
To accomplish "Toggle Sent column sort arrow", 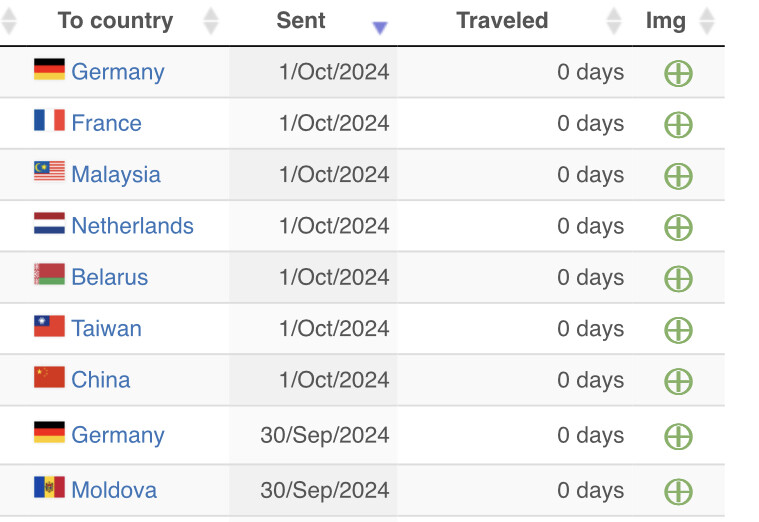I will pos(380,28).
